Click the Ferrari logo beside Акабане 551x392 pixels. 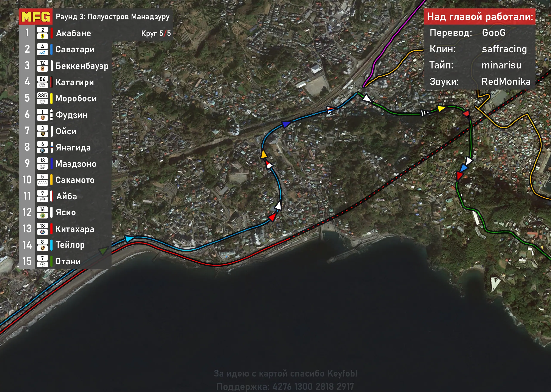[x=42, y=36]
